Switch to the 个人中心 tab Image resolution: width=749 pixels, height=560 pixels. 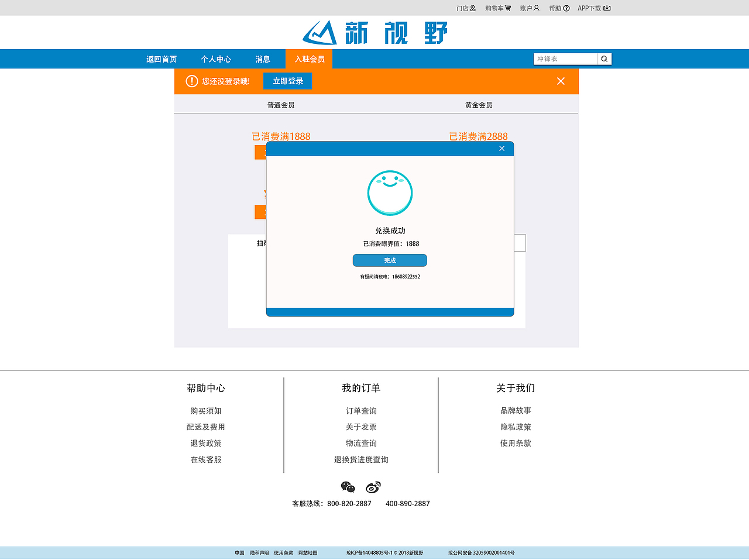point(216,59)
